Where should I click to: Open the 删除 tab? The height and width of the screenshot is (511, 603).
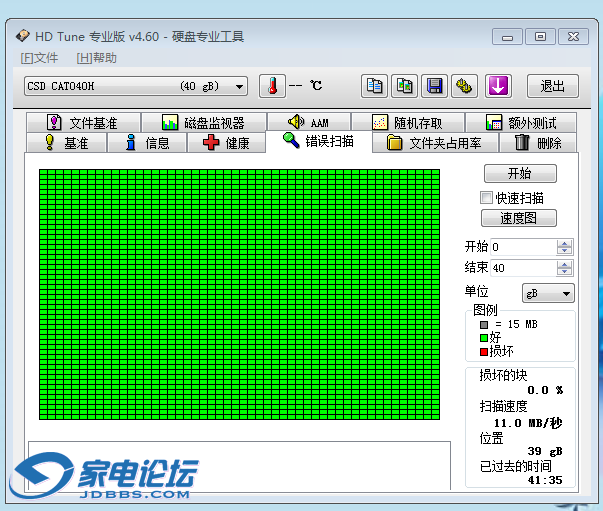pyautogui.click(x=538, y=143)
